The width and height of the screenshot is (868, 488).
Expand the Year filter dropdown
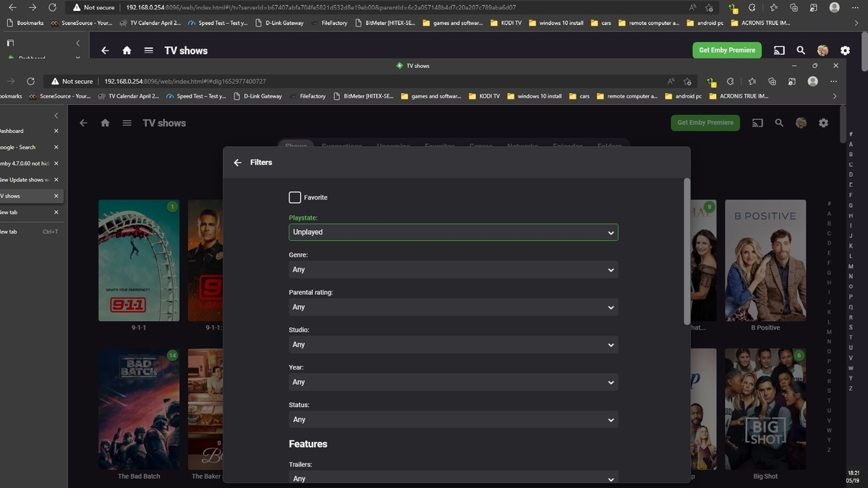[x=453, y=382]
